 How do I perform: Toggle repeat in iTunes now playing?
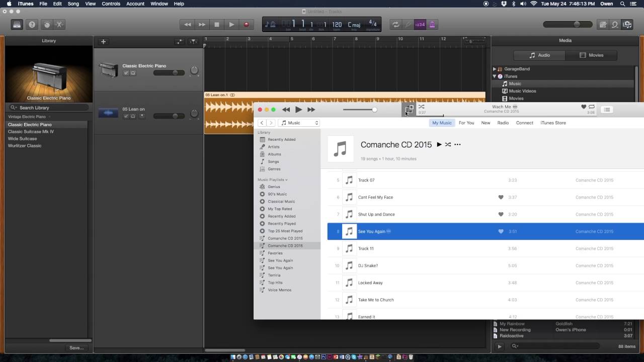click(592, 107)
